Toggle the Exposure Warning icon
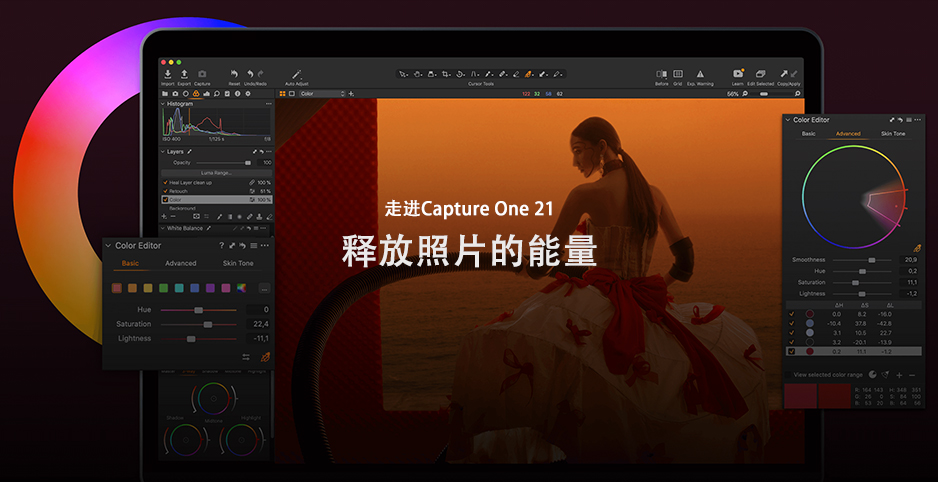 click(700, 74)
